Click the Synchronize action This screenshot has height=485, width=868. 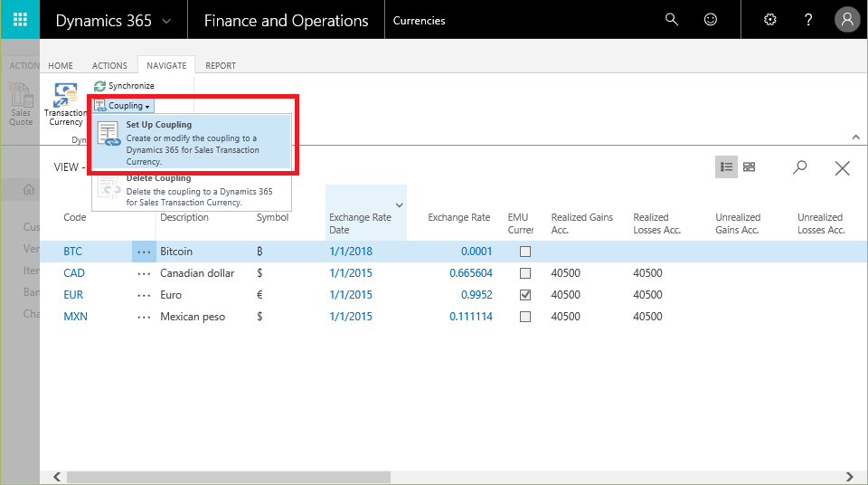[x=125, y=86]
